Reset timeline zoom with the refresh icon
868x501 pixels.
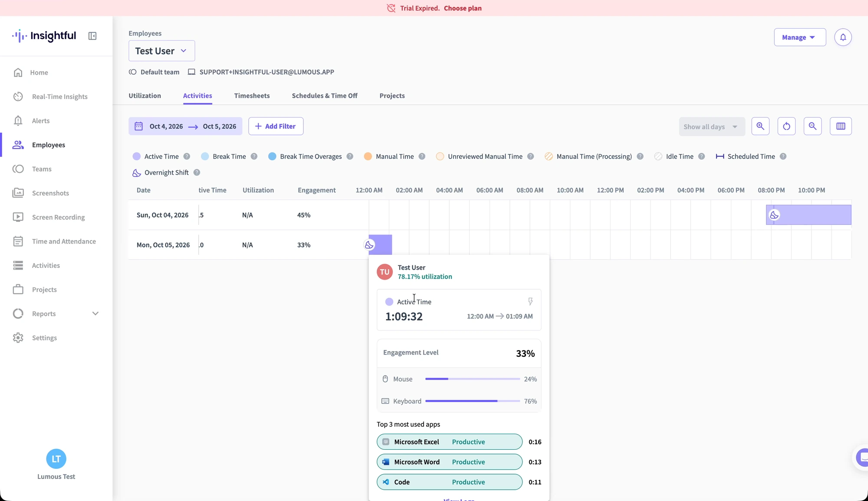pyautogui.click(x=786, y=126)
